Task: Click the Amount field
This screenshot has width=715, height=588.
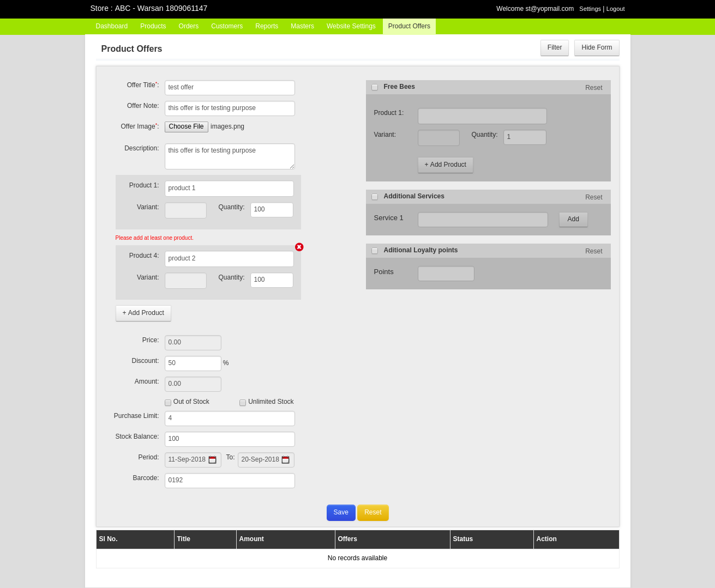Action: [193, 384]
